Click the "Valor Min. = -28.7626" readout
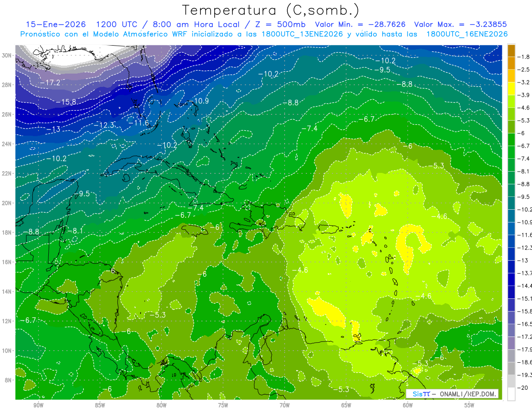 tap(361, 24)
